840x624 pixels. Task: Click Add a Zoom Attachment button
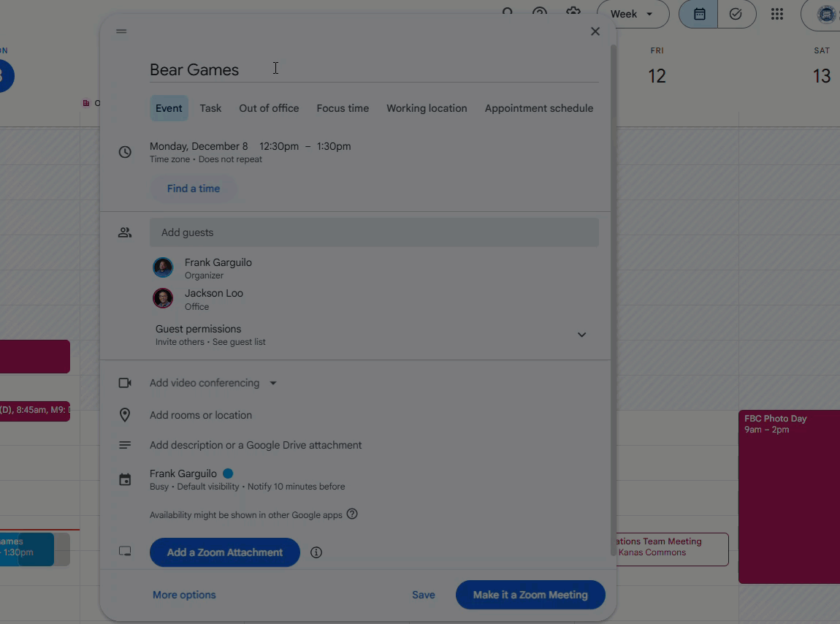point(225,552)
